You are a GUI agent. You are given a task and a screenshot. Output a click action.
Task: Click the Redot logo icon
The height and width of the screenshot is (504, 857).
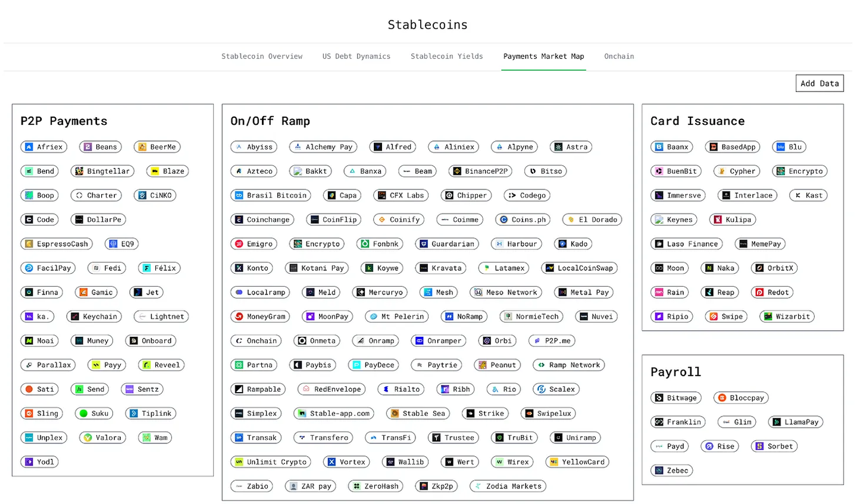tap(759, 292)
